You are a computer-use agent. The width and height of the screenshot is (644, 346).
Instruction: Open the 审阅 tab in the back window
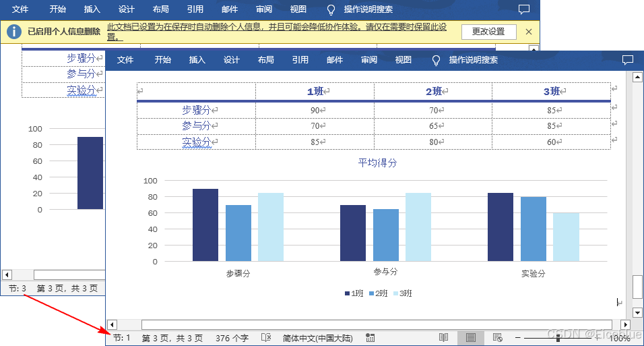pos(263,9)
